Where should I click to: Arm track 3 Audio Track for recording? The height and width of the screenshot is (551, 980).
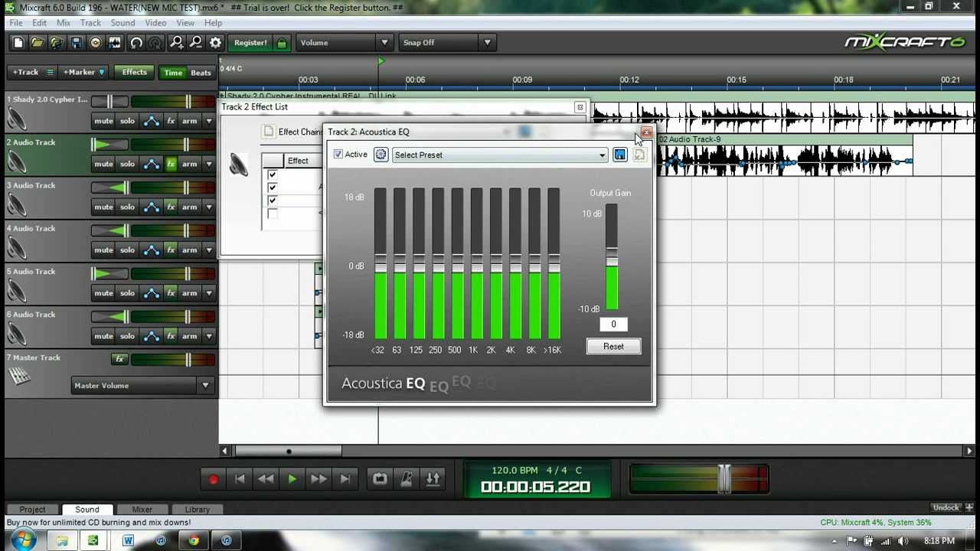(189, 207)
